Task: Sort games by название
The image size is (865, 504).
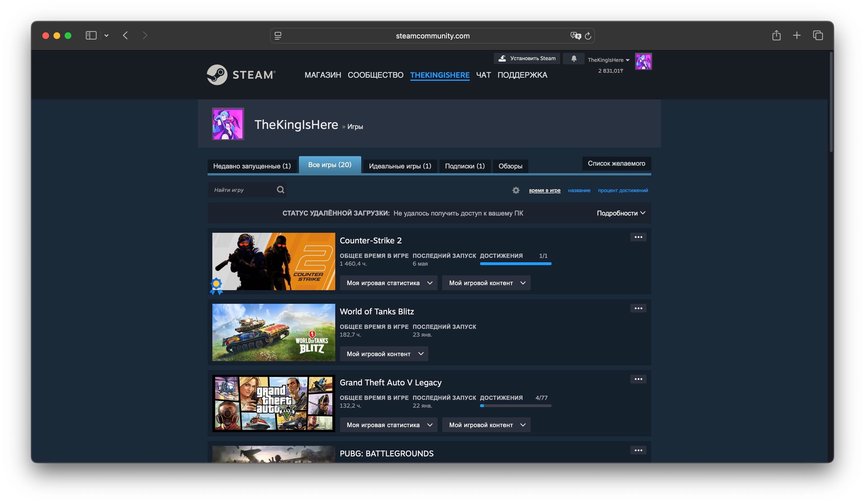Action: 579,190
